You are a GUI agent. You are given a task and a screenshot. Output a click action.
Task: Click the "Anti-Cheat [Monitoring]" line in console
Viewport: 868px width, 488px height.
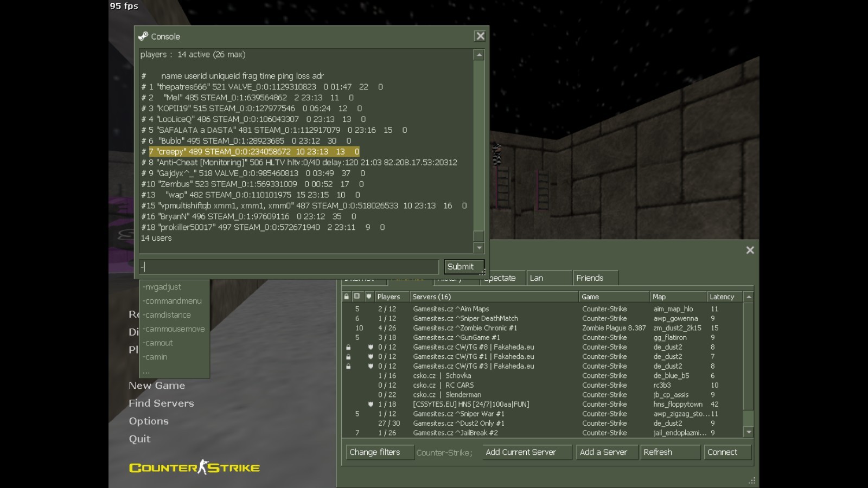[x=299, y=163]
